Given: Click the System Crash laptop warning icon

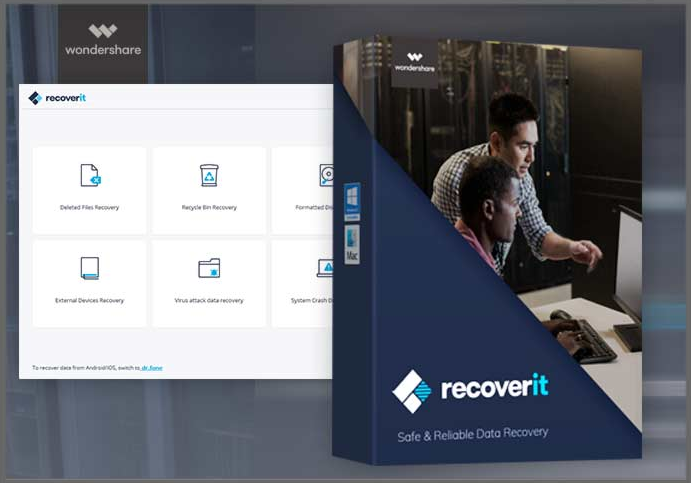Looking at the screenshot, I should [325, 268].
